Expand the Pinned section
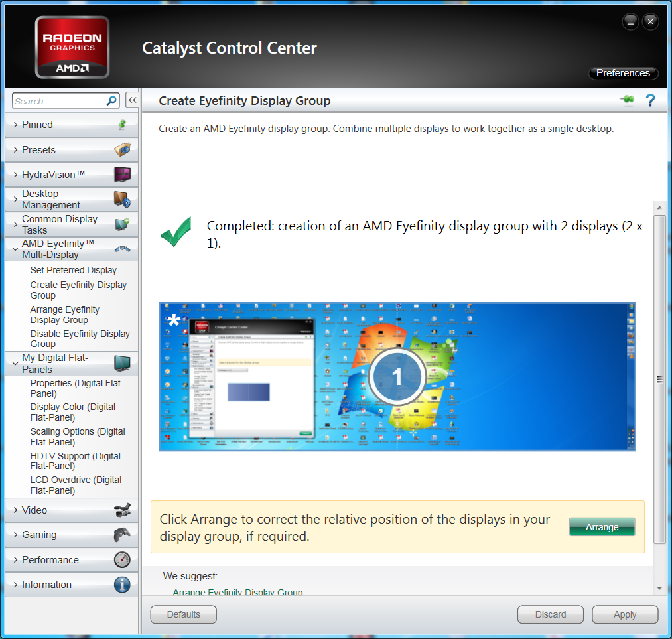672x639 pixels. click(37, 125)
